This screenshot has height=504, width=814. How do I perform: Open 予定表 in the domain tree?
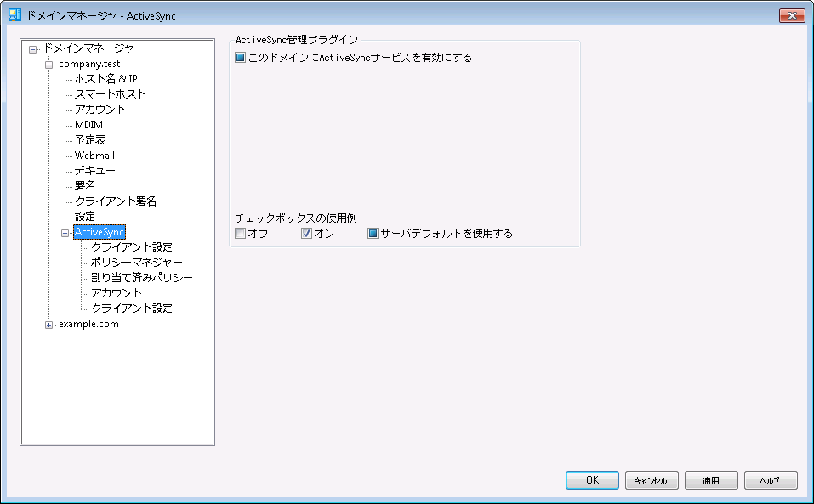click(89, 140)
